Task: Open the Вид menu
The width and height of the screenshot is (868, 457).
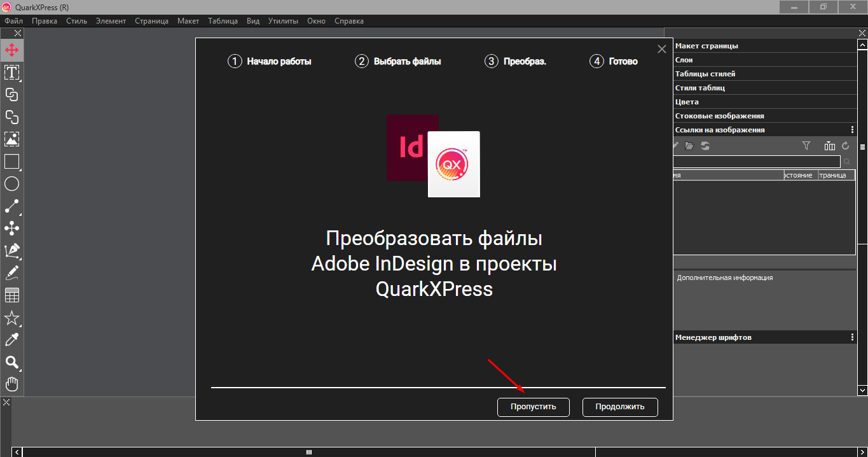Action: [253, 21]
